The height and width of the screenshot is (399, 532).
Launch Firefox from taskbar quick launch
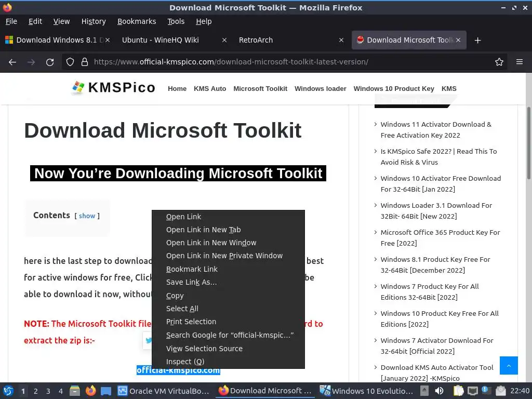tap(90, 391)
